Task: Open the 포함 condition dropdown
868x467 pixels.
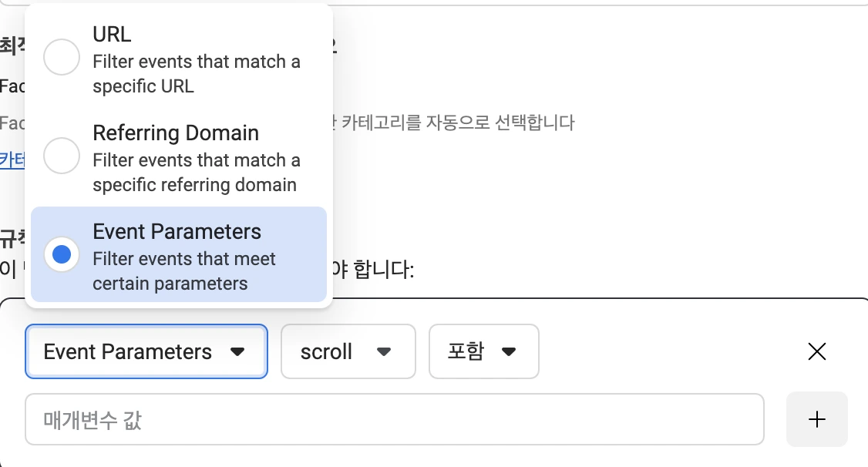Action: [x=483, y=352]
